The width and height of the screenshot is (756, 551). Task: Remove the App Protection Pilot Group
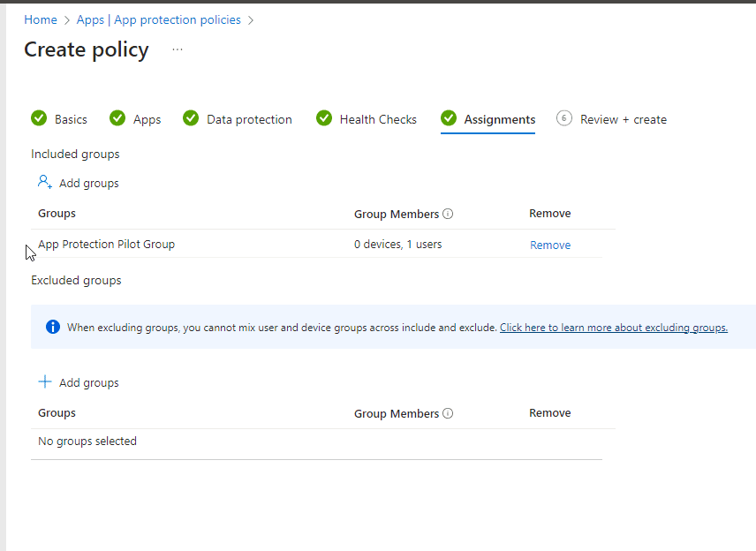pos(549,245)
